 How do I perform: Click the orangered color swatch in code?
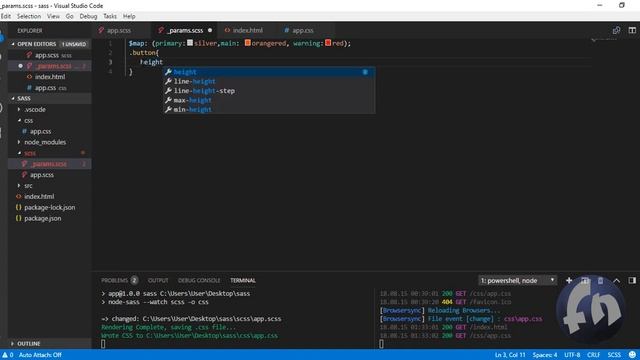point(247,42)
